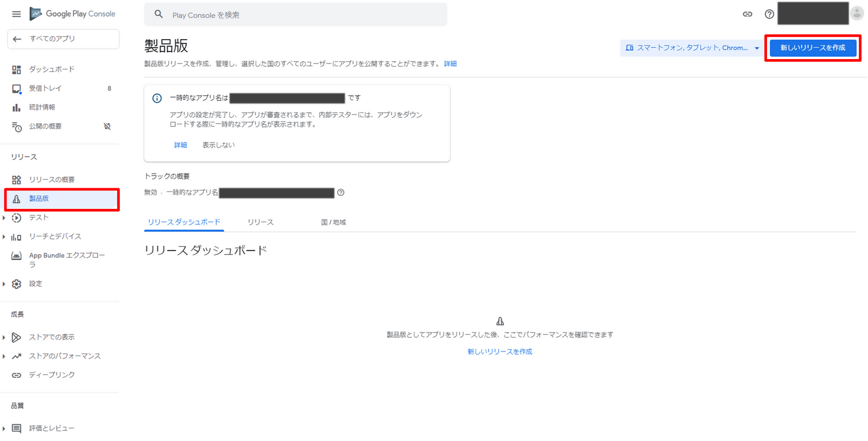The width and height of the screenshot is (868, 441).
Task: Click the search magnifier icon
Action: (158, 15)
